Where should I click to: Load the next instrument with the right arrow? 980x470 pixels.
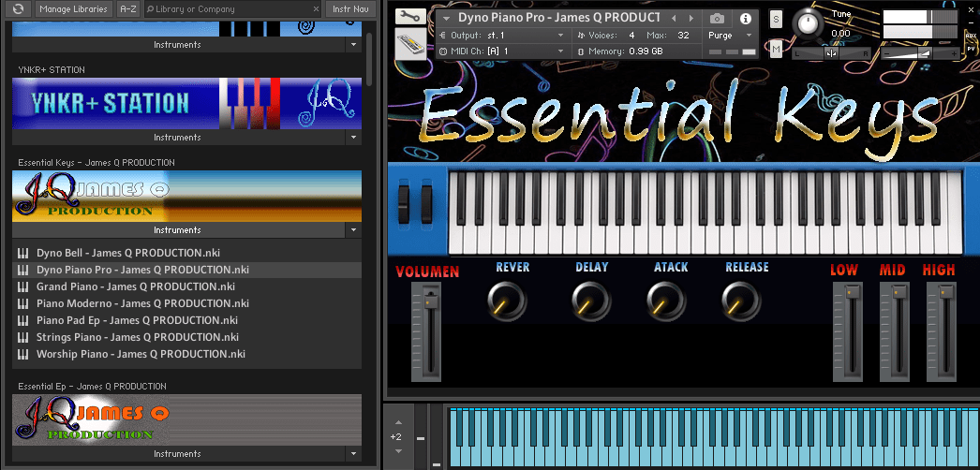pos(691,18)
